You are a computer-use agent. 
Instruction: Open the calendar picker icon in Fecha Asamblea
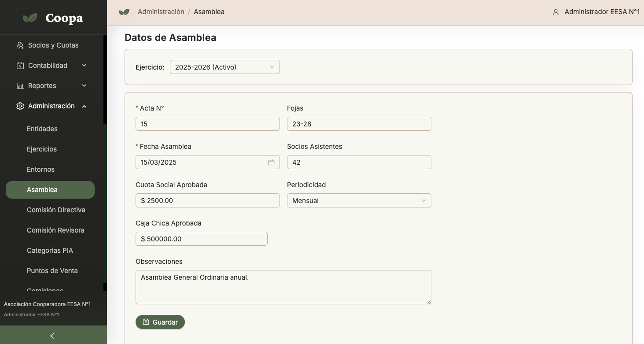[271, 162]
